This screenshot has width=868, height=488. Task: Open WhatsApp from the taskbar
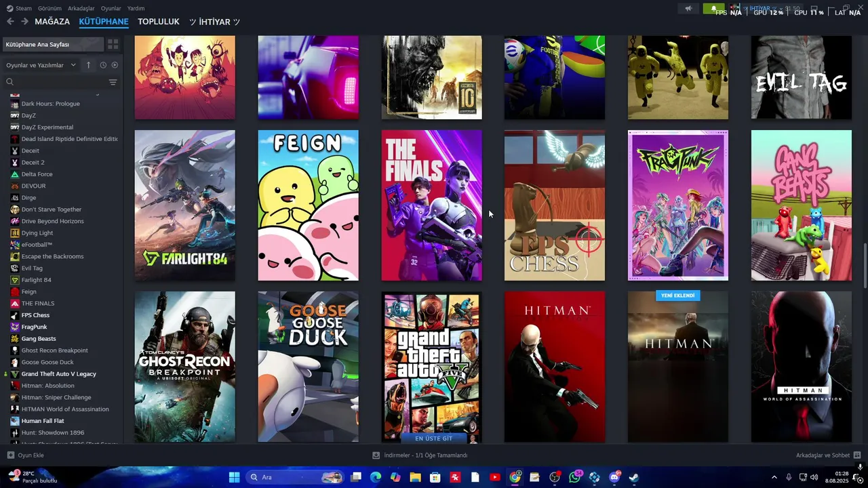[575, 477]
